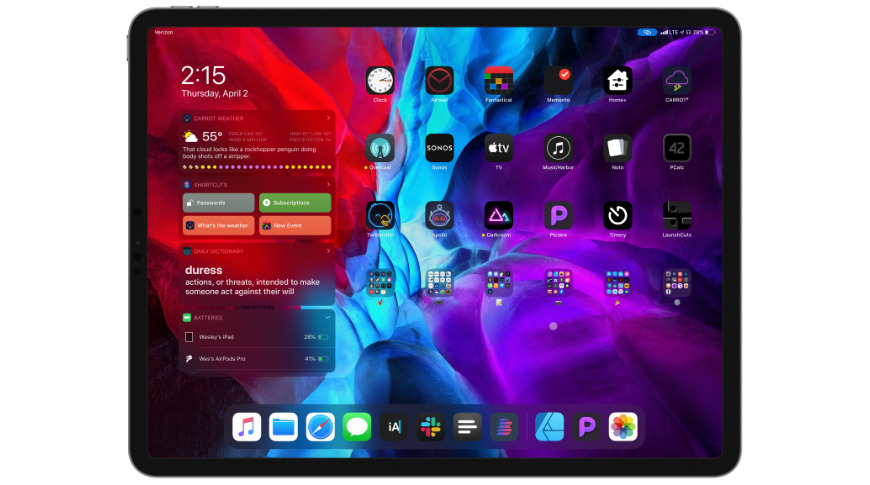Tap the word 'duress' in Daily Dictionary
The image size is (870, 485).
click(x=204, y=270)
